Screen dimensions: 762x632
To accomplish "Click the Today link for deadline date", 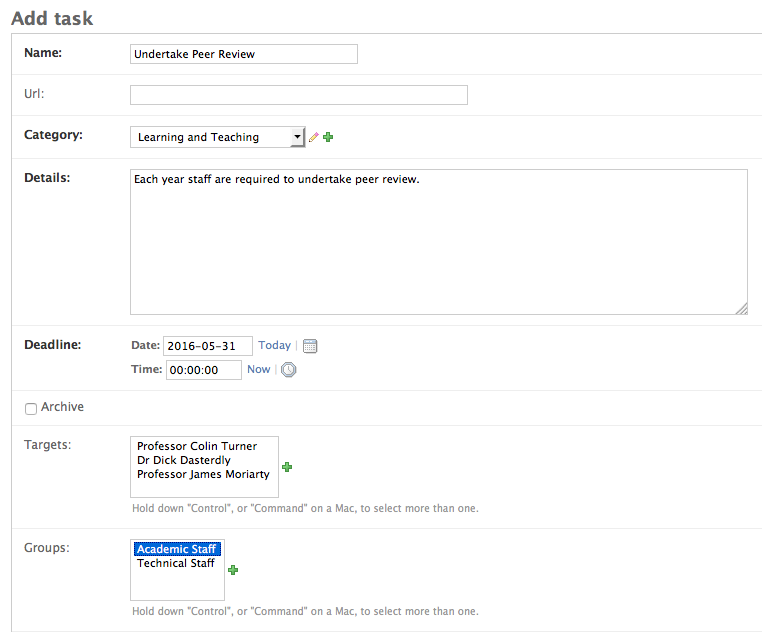I will point(275,345).
